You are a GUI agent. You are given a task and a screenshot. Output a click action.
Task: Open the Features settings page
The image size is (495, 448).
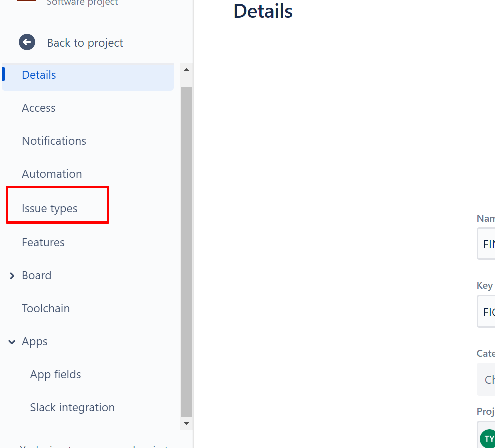click(43, 242)
